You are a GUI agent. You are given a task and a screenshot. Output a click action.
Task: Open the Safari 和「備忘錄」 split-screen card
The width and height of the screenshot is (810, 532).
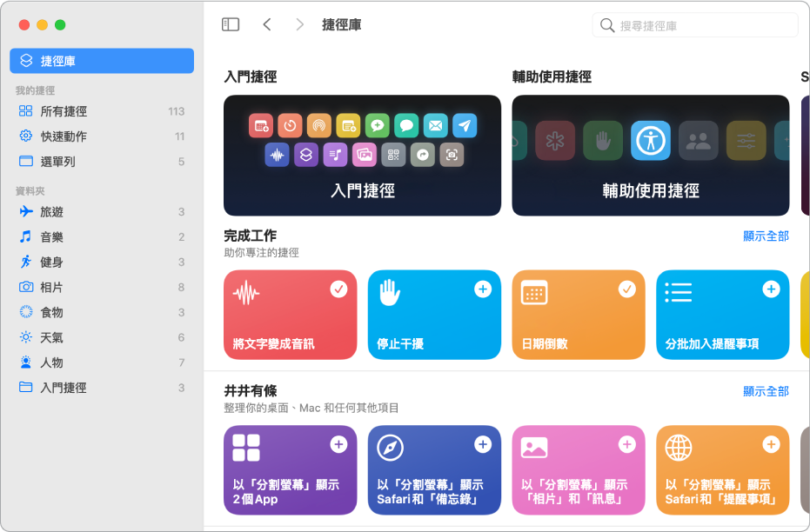coord(434,470)
